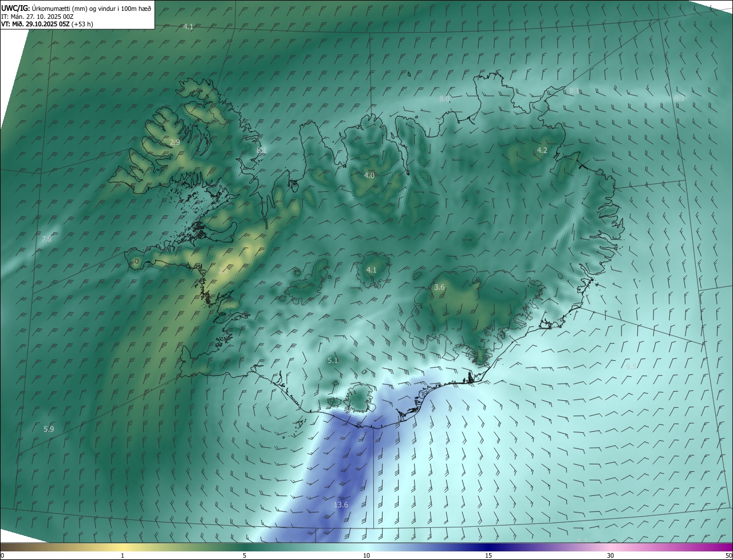This screenshot has height=560, width=733.
Task: Click the 9.5 value off the southeast coast
Action: 631,366
